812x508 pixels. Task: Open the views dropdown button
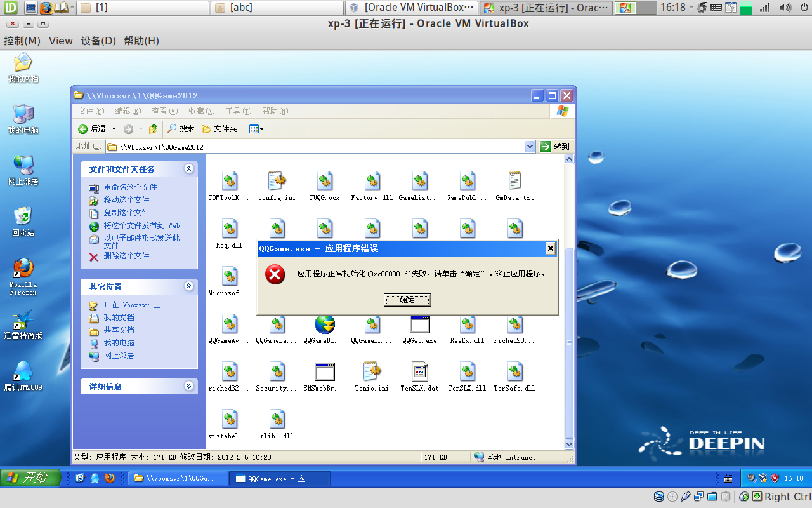pyautogui.click(x=256, y=129)
